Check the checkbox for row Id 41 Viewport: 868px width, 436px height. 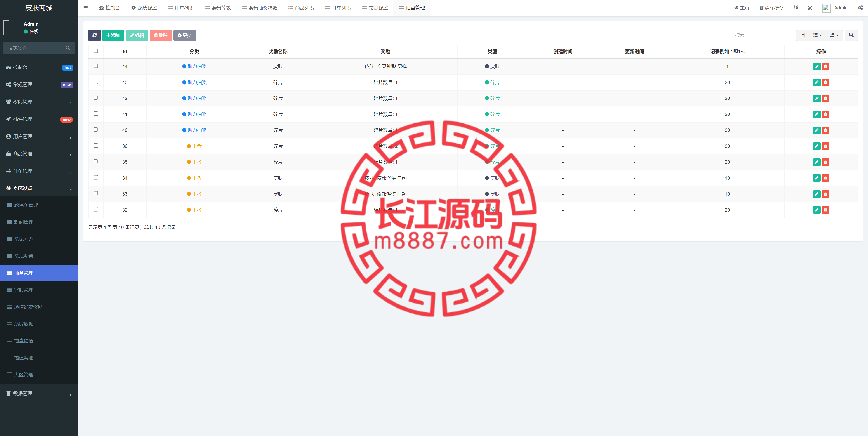point(96,113)
